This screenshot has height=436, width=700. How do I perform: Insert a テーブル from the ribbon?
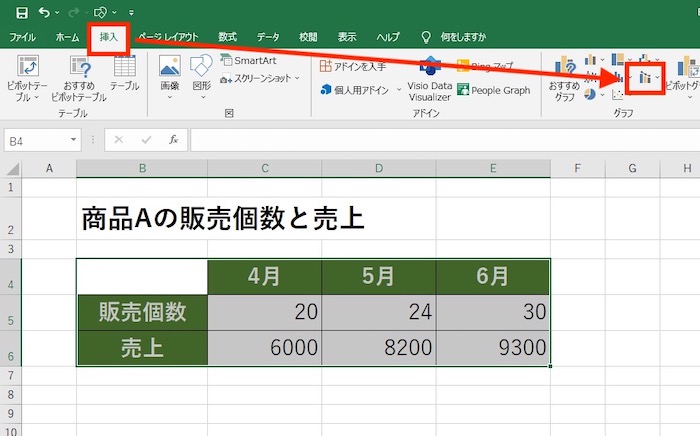click(x=125, y=74)
